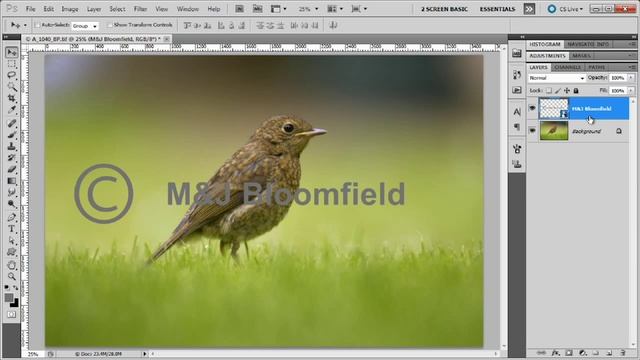Create new adjustment layer icon
The height and width of the screenshot is (360, 640).
tap(582, 353)
